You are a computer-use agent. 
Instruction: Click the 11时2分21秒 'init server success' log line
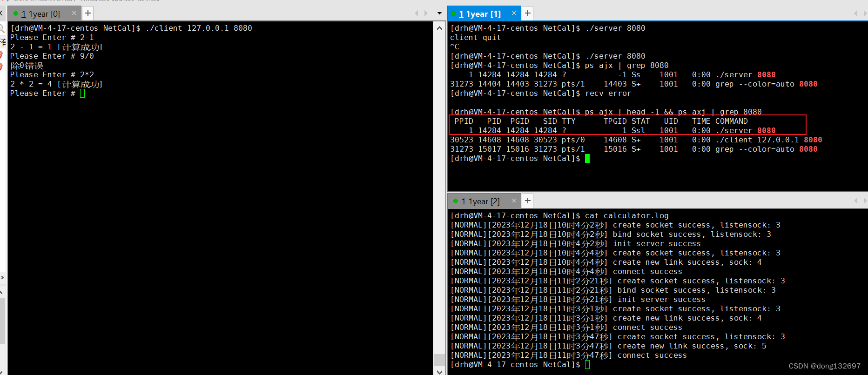coord(578,300)
